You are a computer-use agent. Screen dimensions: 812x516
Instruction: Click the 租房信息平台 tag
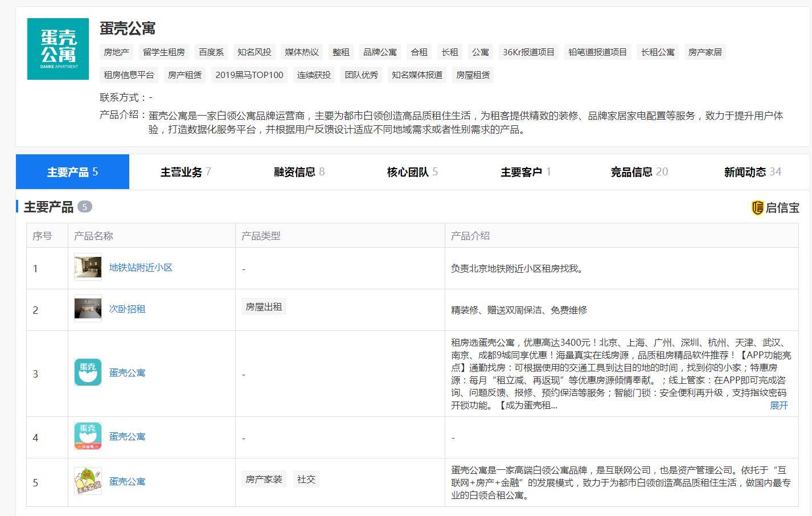tap(129, 75)
